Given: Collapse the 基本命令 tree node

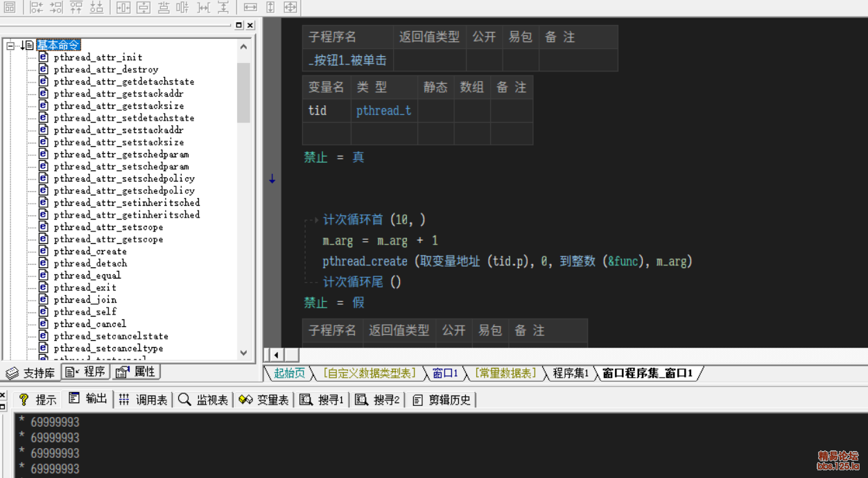Looking at the screenshot, I should click(x=10, y=46).
